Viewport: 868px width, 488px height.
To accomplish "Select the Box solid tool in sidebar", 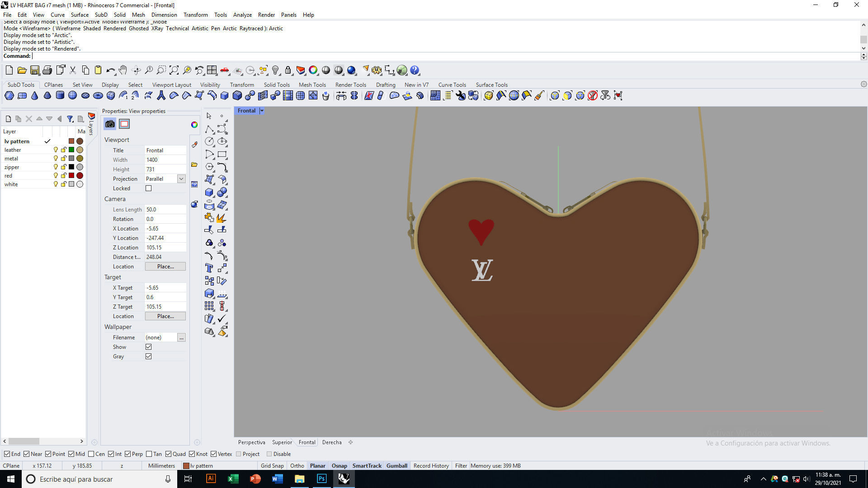I will click(209, 192).
